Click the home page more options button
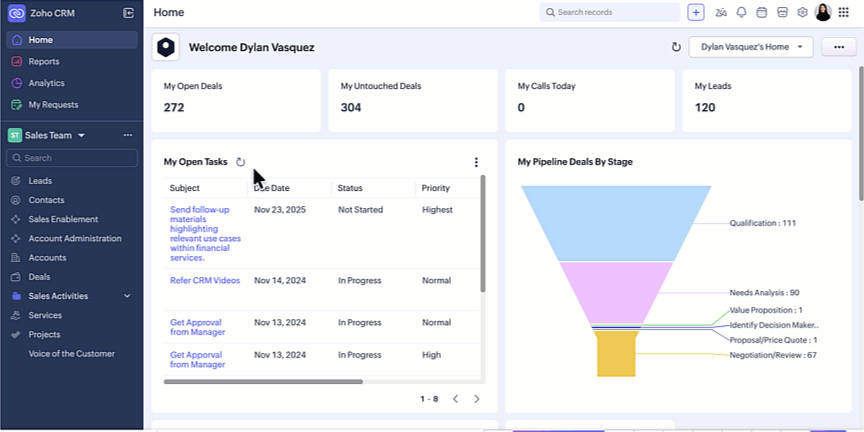Image resolution: width=864 pixels, height=432 pixels. tap(837, 47)
